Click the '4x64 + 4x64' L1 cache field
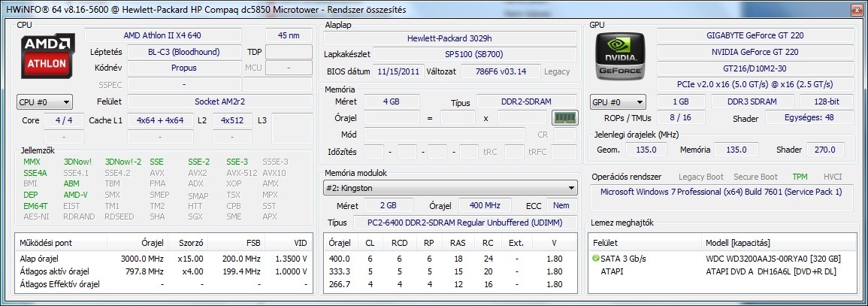Image resolution: width=868 pixels, height=306 pixels. [159, 120]
